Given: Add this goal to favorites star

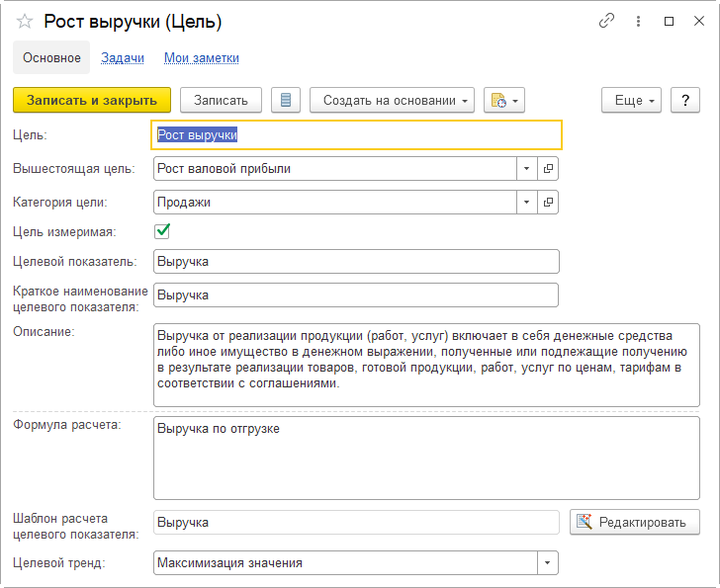Looking at the screenshot, I should tap(25, 22).
